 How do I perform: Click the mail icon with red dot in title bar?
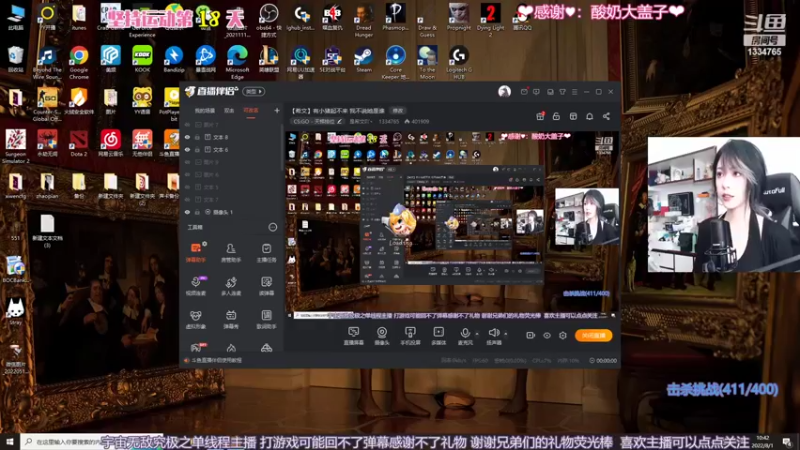524,92
